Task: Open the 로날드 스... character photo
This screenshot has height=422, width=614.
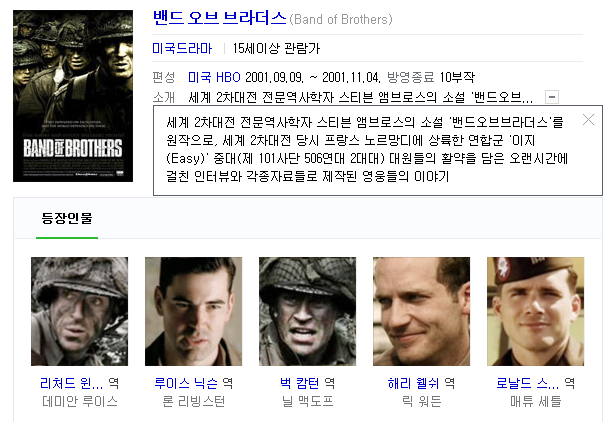Action: point(535,311)
